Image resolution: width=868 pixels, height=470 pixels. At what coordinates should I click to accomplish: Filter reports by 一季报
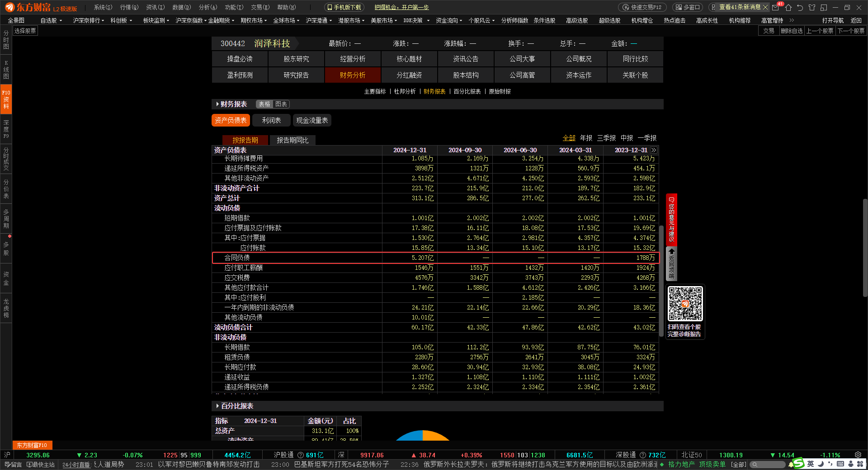pos(647,138)
